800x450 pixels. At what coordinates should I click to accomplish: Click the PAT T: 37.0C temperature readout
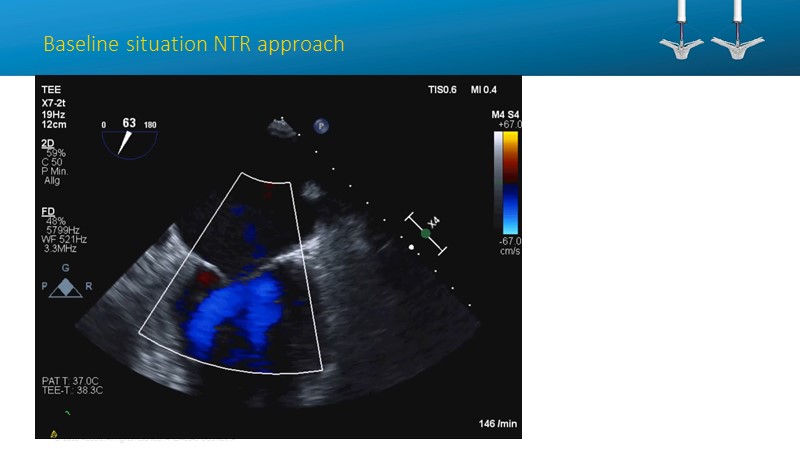tap(72, 379)
